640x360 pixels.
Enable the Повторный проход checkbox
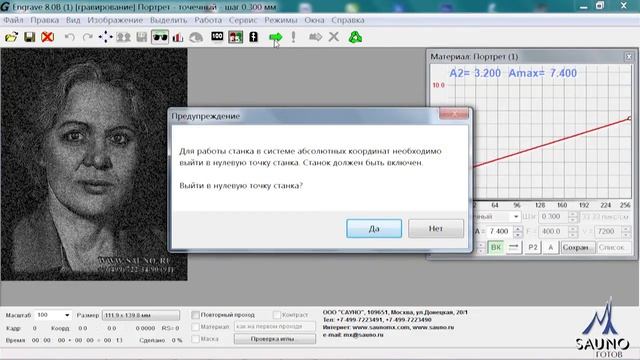coord(196,315)
